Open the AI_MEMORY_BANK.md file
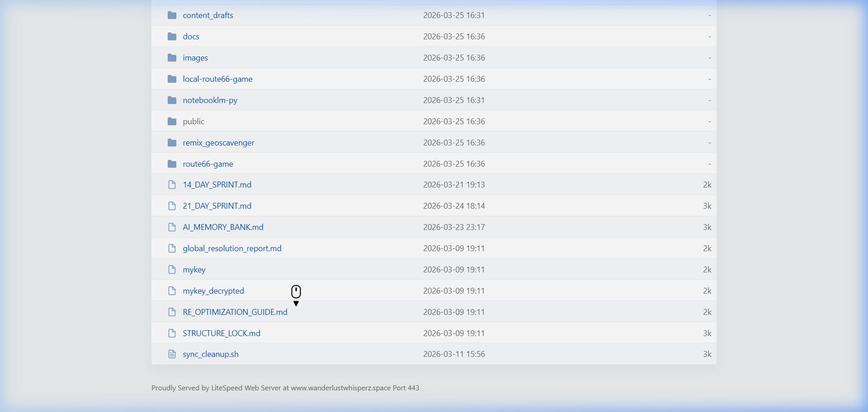868x412 pixels. click(223, 227)
